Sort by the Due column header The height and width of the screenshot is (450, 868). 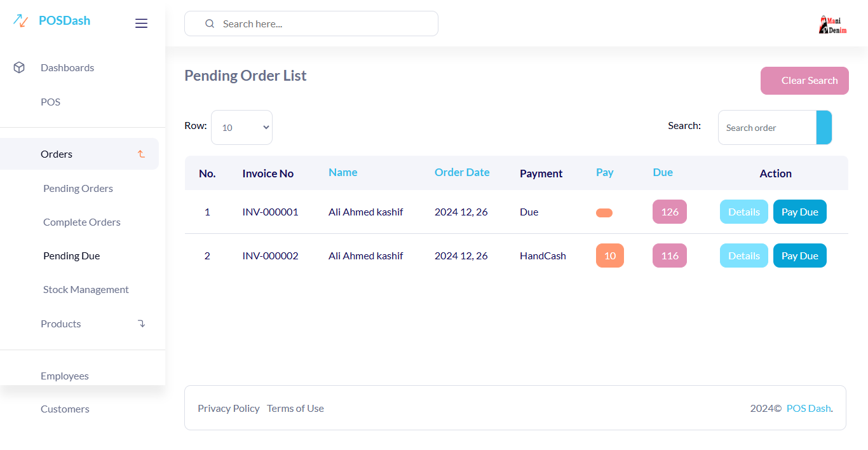click(663, 172)
